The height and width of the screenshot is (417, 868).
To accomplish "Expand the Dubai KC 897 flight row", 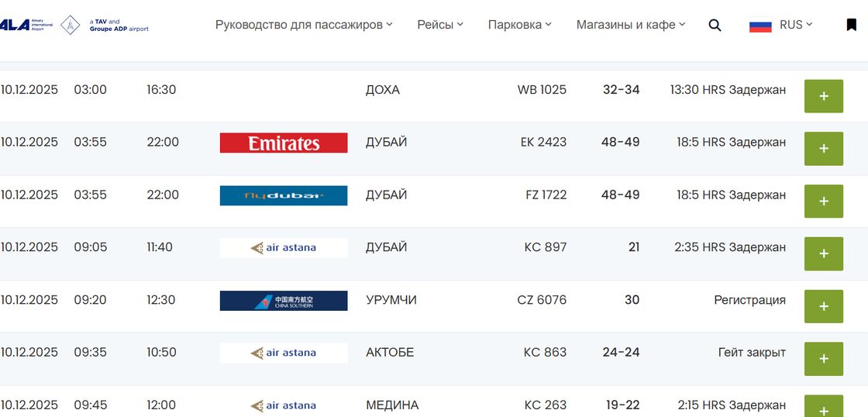I will (823, 253).
